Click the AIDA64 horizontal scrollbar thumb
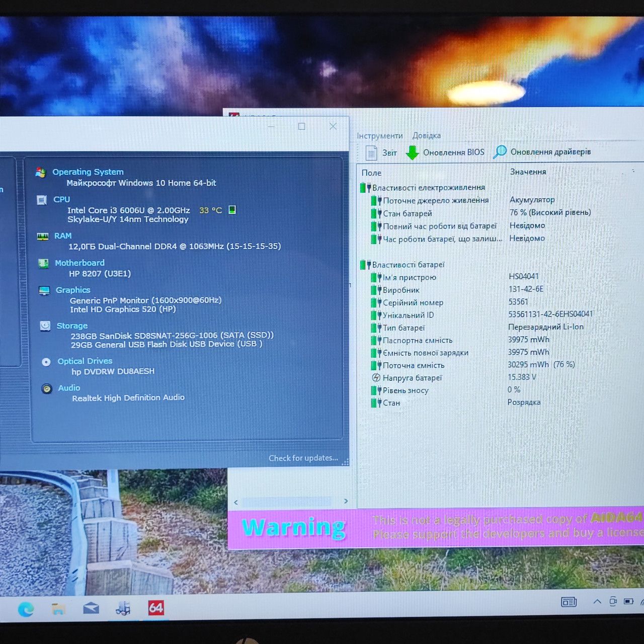This screenshot has width=644, height=644. tap(287, 502)
